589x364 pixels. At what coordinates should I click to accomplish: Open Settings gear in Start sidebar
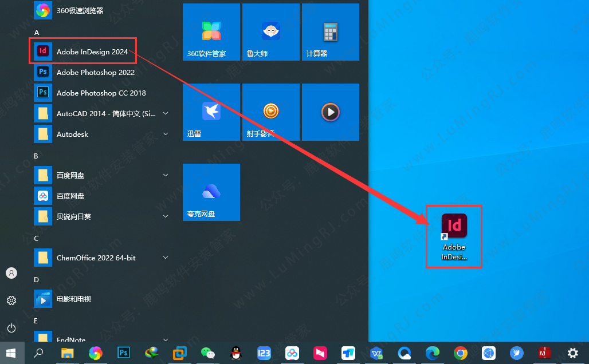click(x=11, y=300)
